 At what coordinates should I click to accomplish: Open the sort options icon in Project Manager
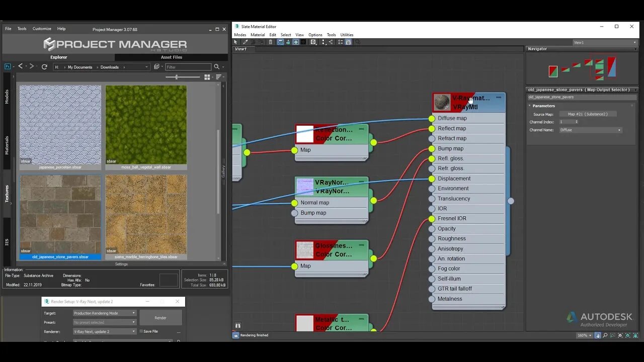click(218, 77)
